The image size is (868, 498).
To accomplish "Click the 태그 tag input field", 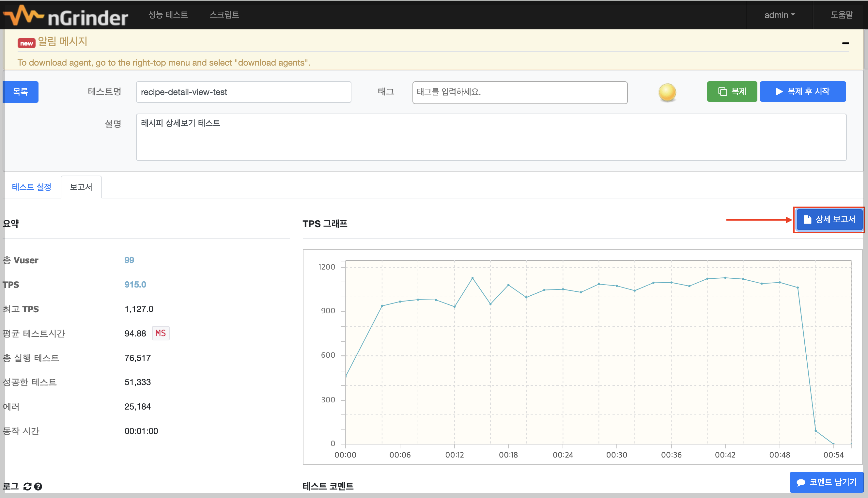I will click(x=519, y=92).
